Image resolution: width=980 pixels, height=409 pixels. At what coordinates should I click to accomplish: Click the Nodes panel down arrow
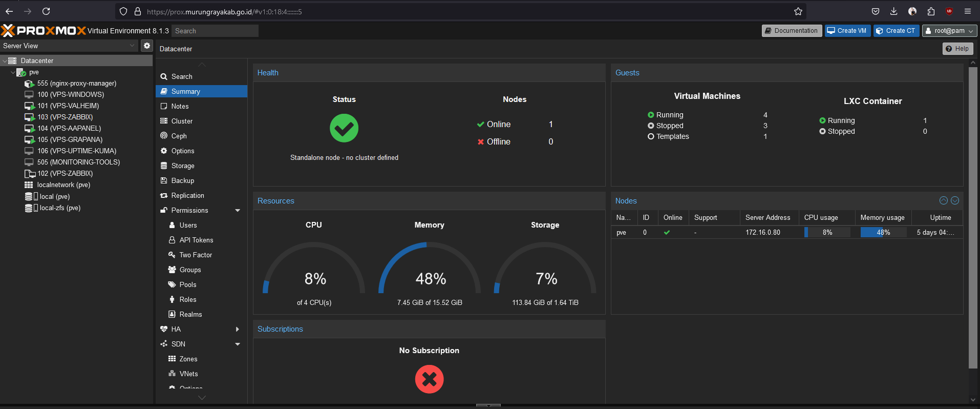click(x=955, y=200)
